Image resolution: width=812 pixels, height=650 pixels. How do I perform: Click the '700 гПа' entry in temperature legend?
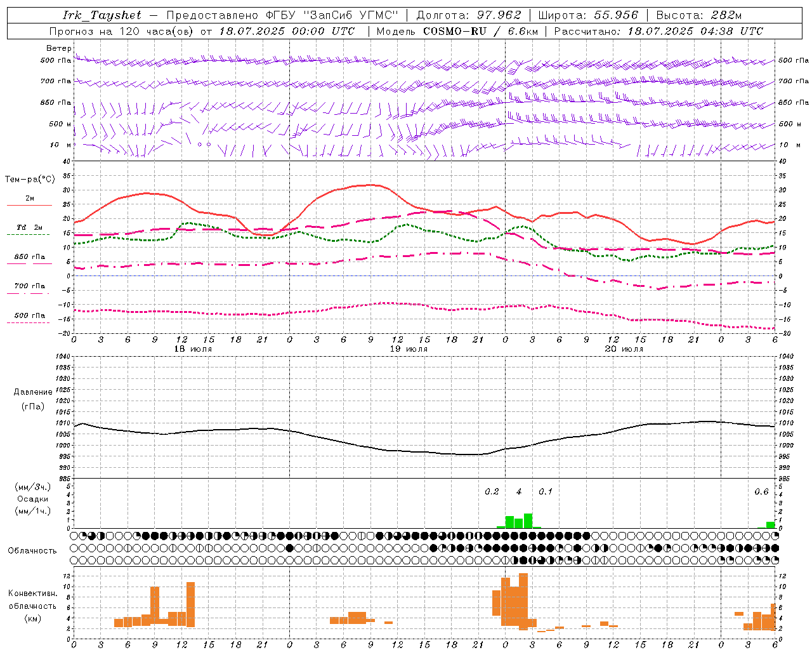click(30, 286)
